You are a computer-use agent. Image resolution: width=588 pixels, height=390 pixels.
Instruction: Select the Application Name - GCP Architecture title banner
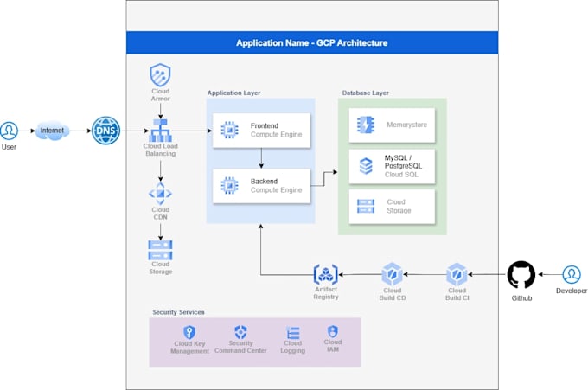312,42
